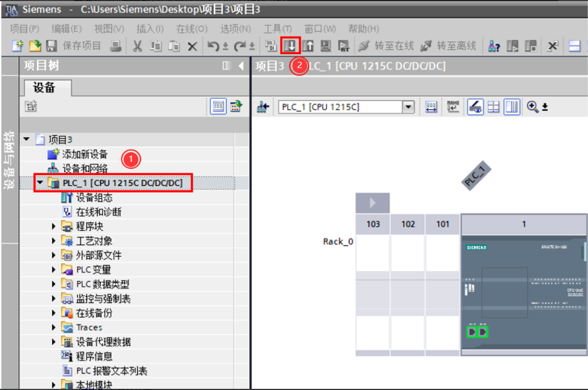Expand the 程序块 tree folder

(x=54, y=226)
